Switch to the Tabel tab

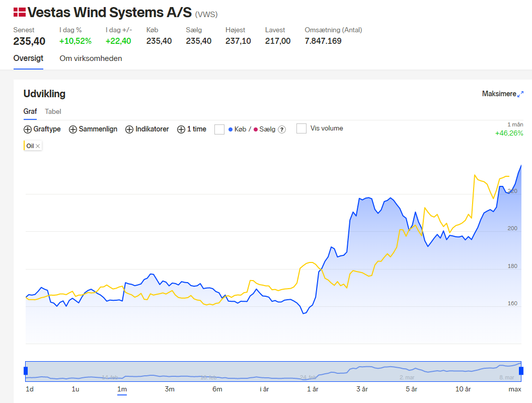point(53,111)
